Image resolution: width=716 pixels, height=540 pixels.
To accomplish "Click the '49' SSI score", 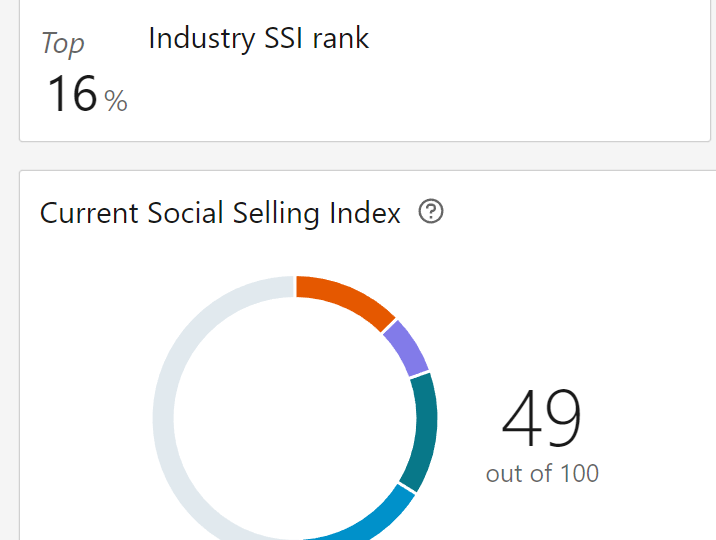I will 541,417.
